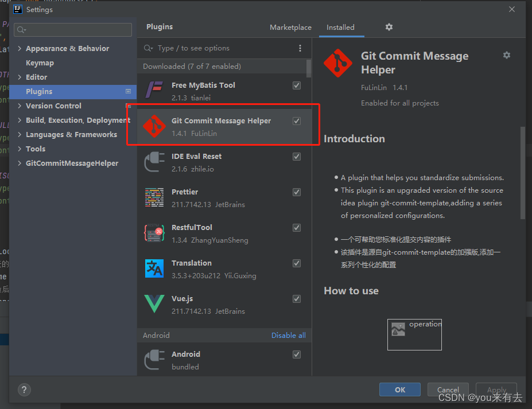Select Free MyBatis Tool plugin name
Viewport: 532px width, 409px height.
(203, 85)
